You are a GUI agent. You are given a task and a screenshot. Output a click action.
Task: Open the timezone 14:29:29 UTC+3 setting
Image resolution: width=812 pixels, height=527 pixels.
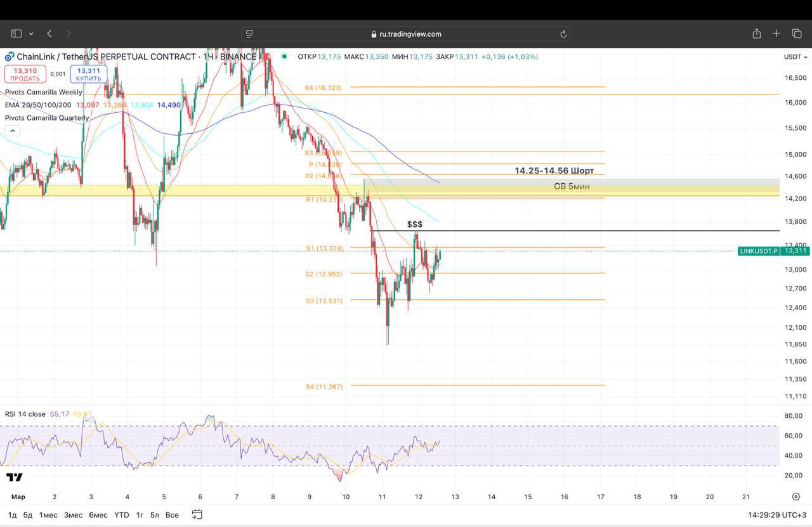click(777, 515)
